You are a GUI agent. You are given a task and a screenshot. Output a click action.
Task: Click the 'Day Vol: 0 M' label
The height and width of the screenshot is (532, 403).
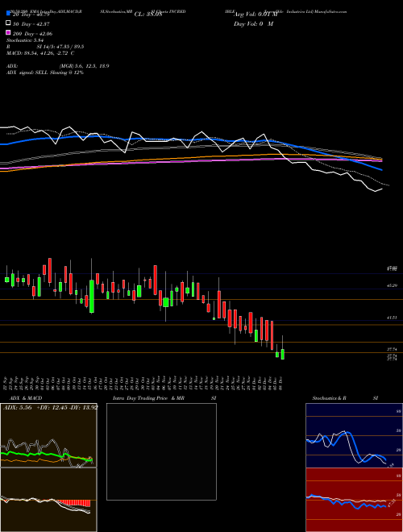[253, 23]
